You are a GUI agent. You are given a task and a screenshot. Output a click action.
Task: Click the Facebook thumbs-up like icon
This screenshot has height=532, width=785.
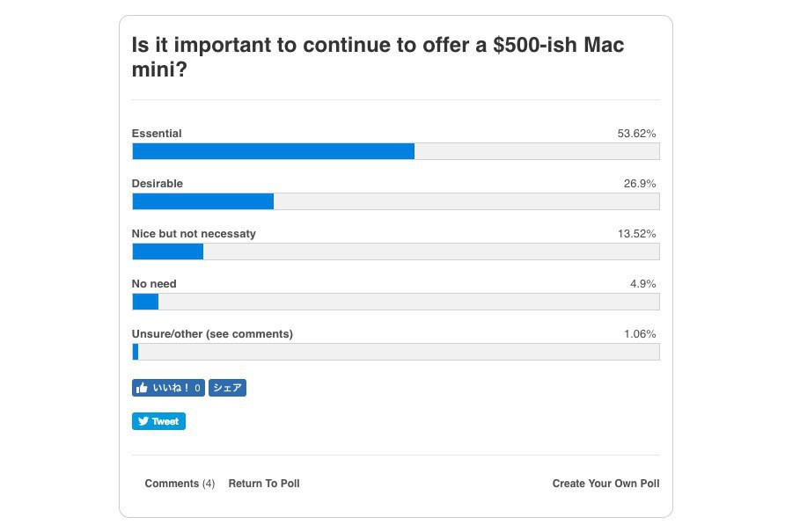(x=143, y=388)
